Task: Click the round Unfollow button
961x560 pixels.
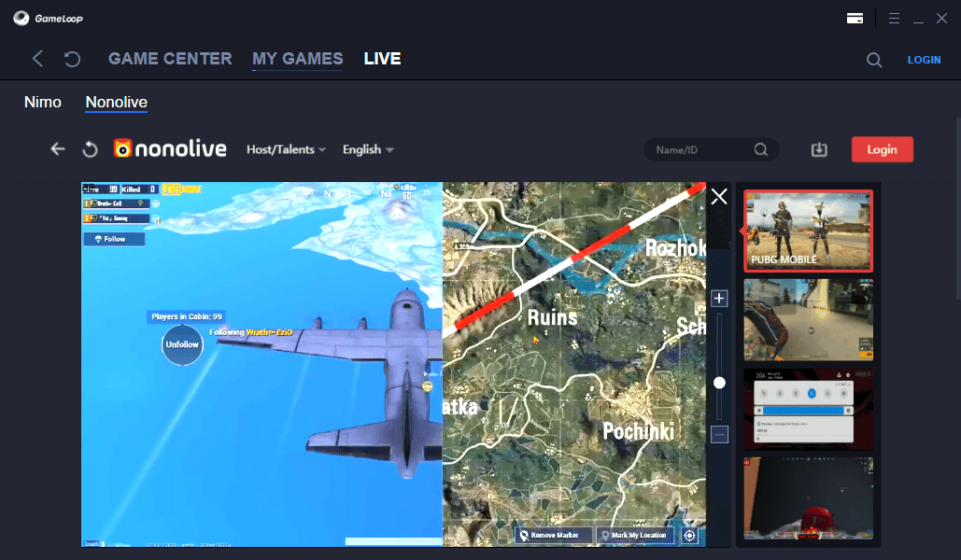Action: click(182, 345)
